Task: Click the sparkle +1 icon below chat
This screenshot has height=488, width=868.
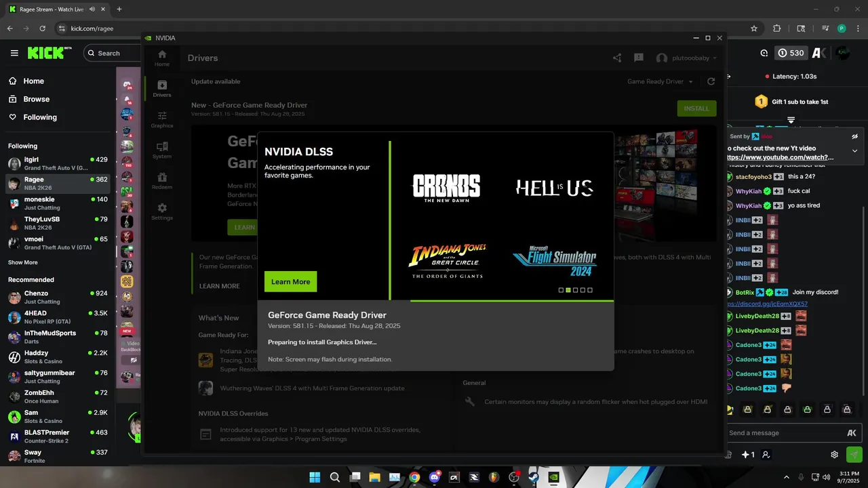Action: 747,455
